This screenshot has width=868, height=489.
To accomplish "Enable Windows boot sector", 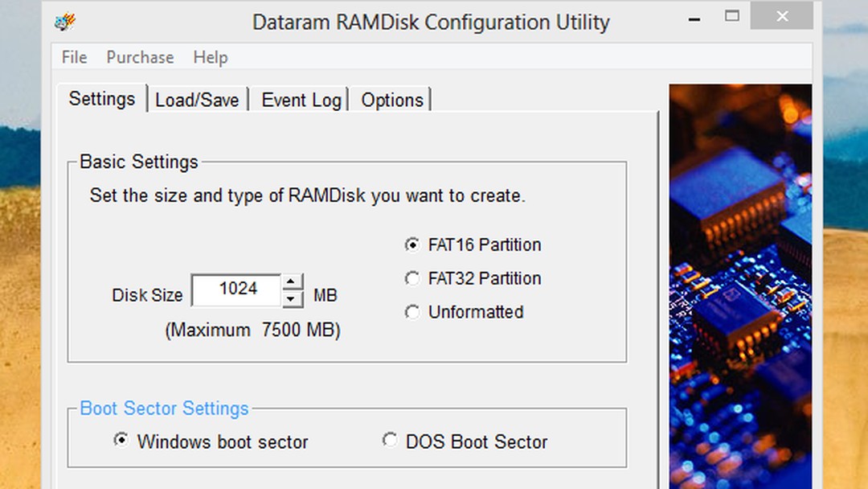I will 121,440.
